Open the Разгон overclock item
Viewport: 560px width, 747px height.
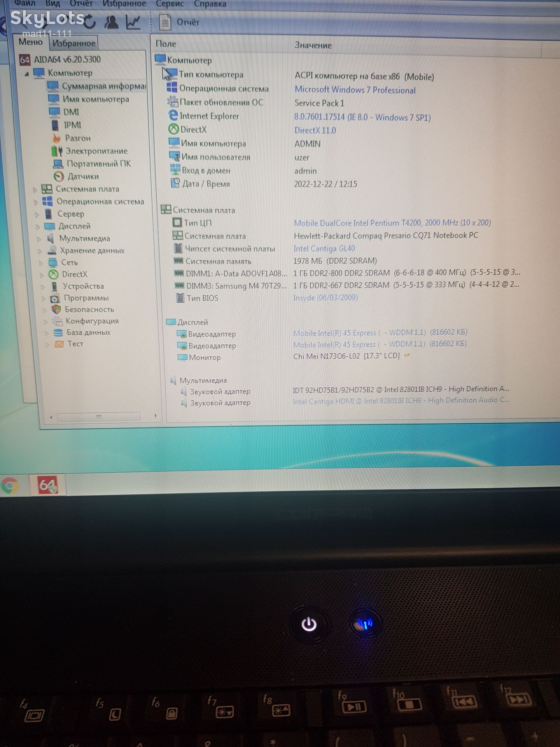coord(77,138)
